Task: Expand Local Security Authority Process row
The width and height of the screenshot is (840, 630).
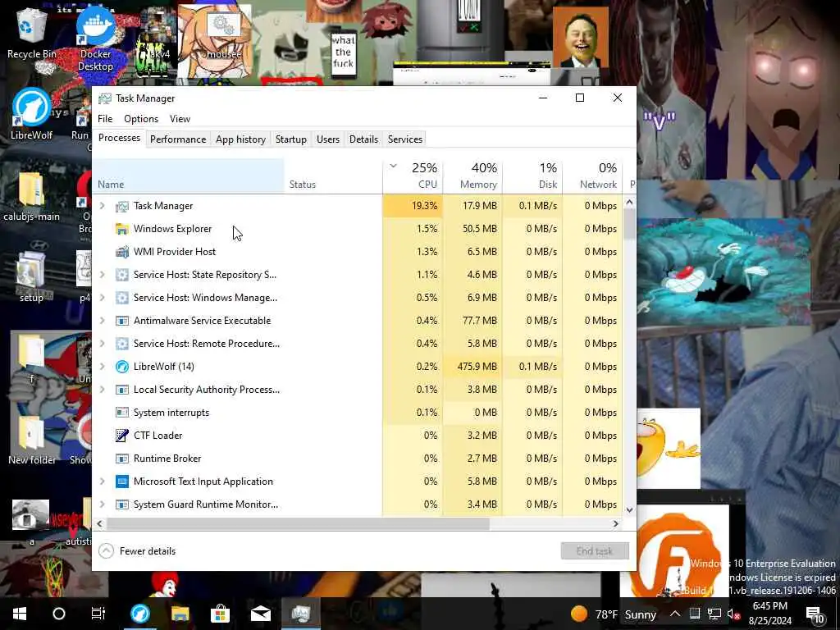Action: coord(103,390)
